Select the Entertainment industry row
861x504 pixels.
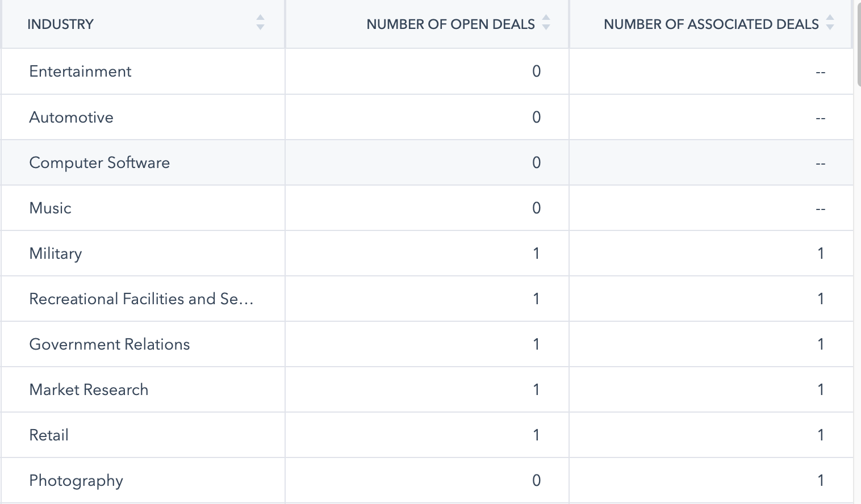80,72
